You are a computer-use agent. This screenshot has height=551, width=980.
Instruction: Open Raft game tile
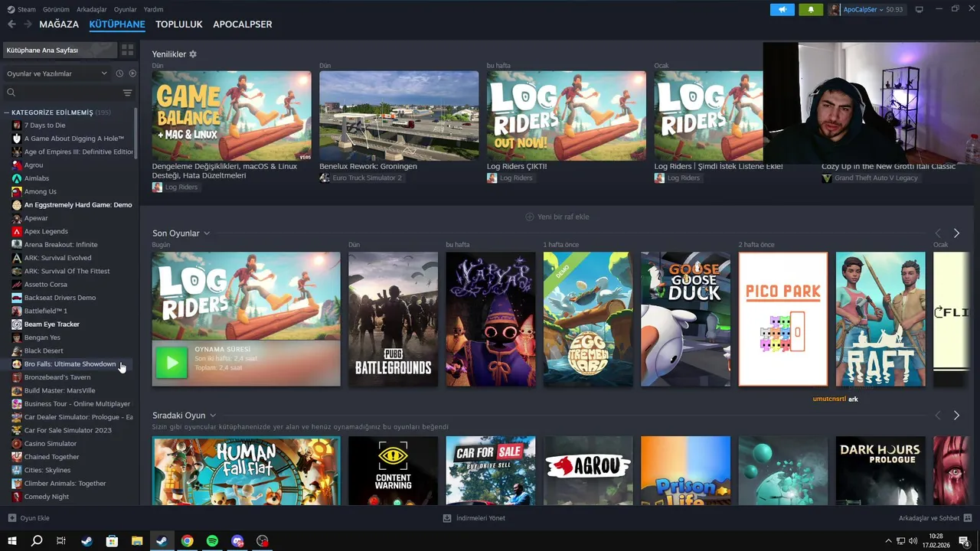[x=880, y=319]
